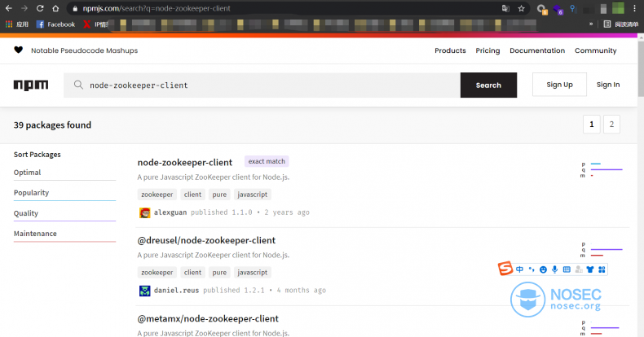The image size is (644, 337).
Task: Open the Products menu
Action: [450, 50]
